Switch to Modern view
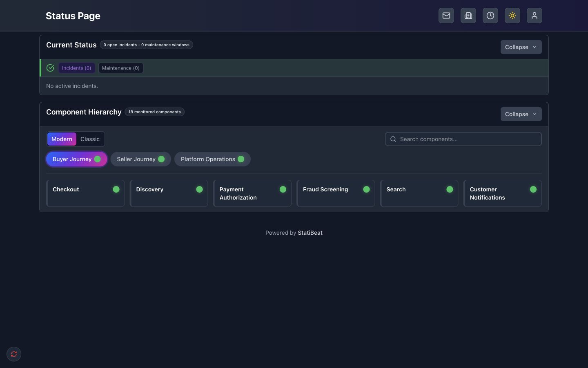 [62, 139]
